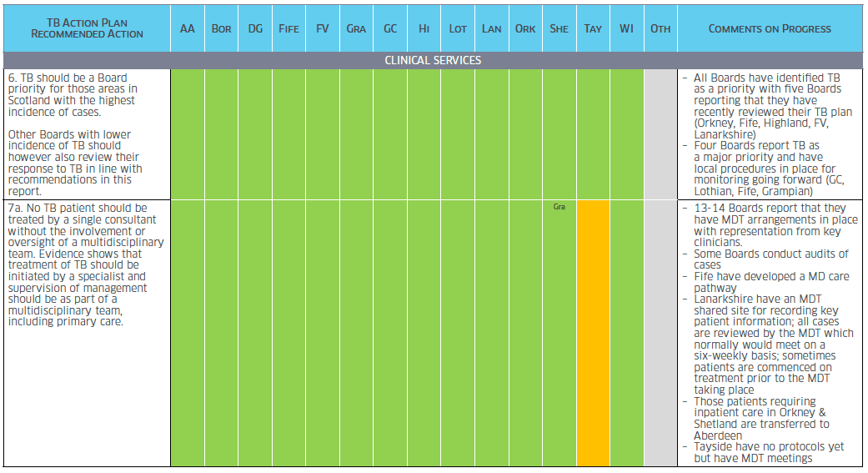Click the Tay column header
This screenshot has height=473, width=868.
593,28
